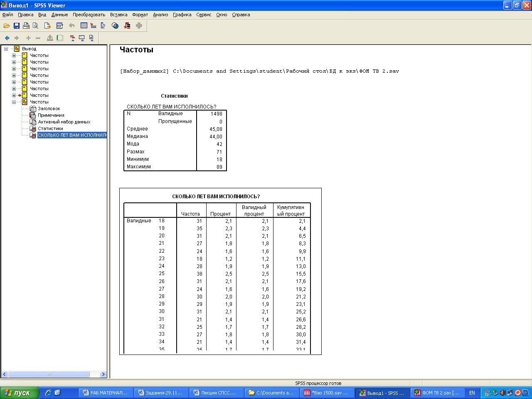The image size is (532, 399).
Task: Click the Insert Heading toolbar icon
Action: click(72, 38)
